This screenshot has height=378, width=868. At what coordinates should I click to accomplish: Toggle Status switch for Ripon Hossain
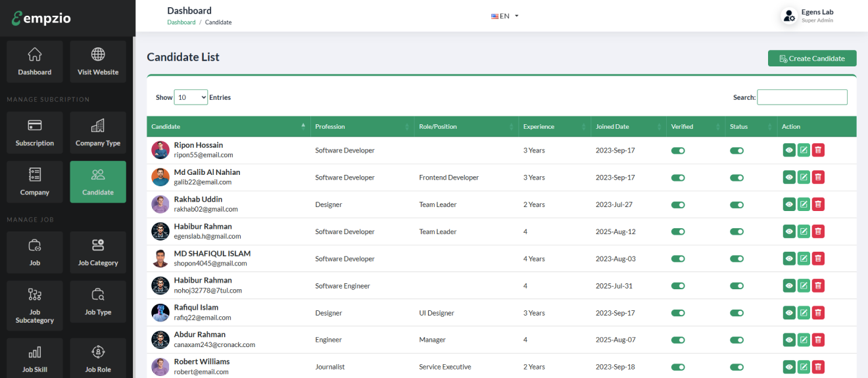736,151
